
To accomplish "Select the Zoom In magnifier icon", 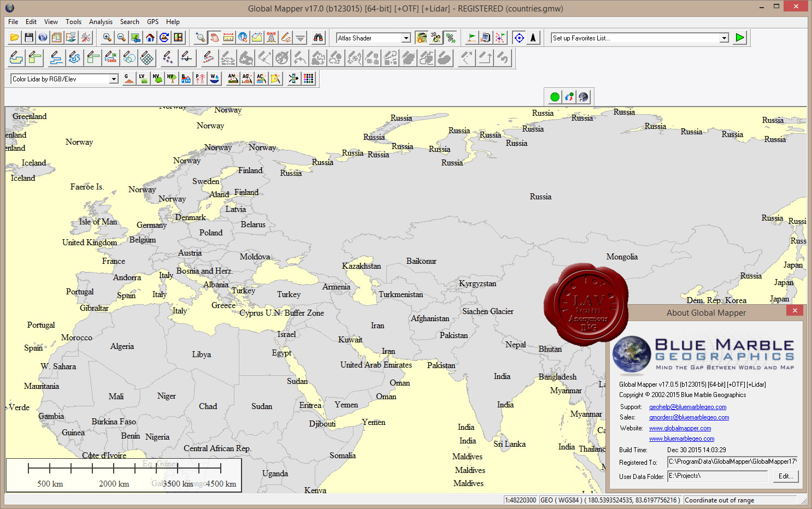I will pos(107,38).
